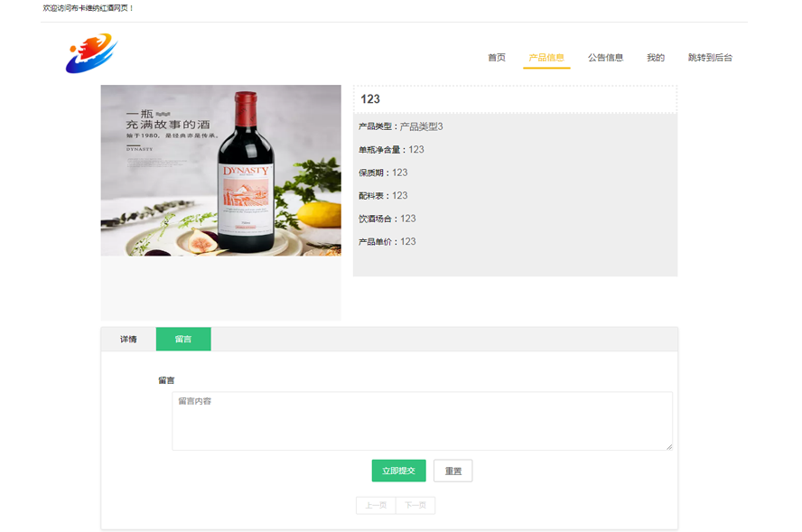Open the 产品信息 navigation item
The width and height of the screenshot is (802, 532).
pos(546,58)
